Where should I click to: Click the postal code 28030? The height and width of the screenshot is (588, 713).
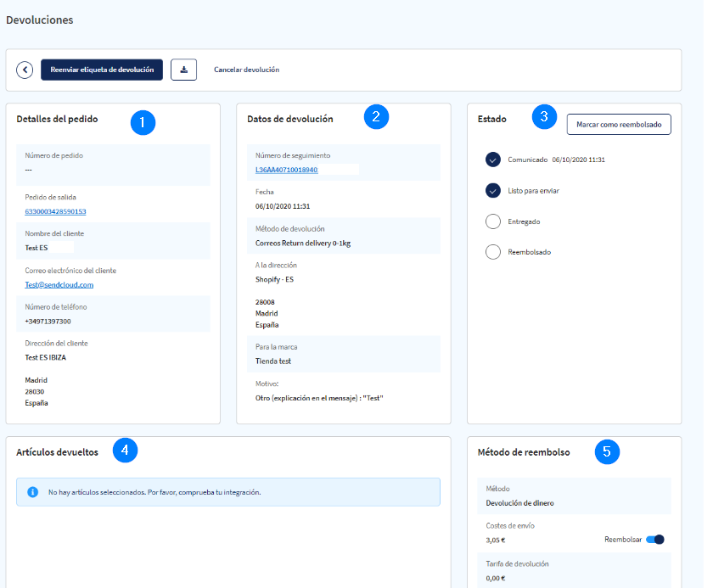tap(35, 392)
